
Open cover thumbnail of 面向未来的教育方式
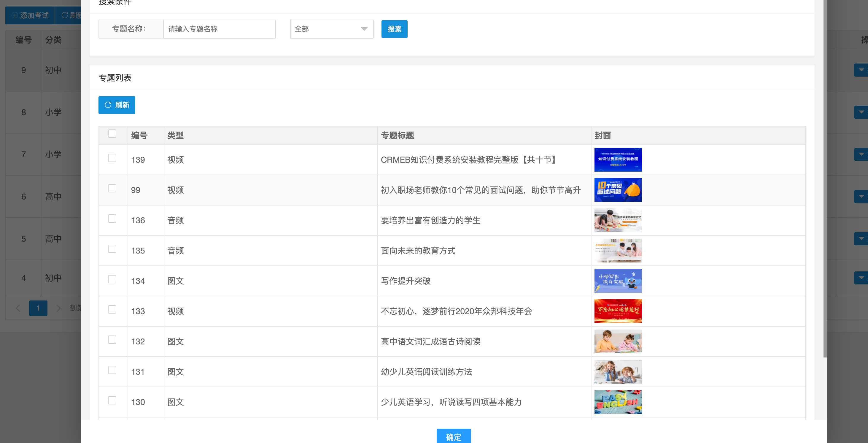pyautogui.click(x=618, y=251)
